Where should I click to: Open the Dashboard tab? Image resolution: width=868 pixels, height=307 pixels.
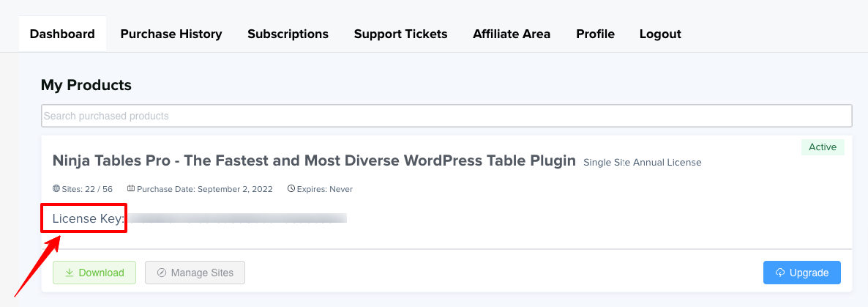pyautogui.click(x=62, y=34)
